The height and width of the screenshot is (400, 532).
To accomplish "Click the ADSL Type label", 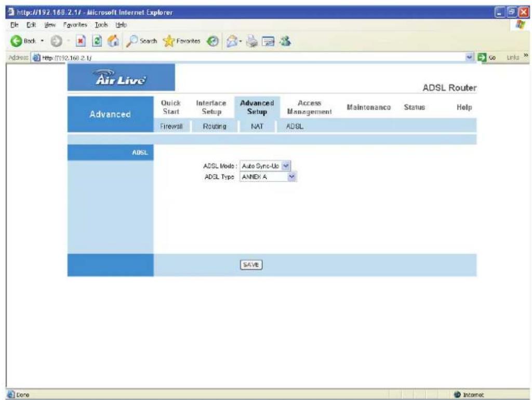I will click(x=219, y=177).
